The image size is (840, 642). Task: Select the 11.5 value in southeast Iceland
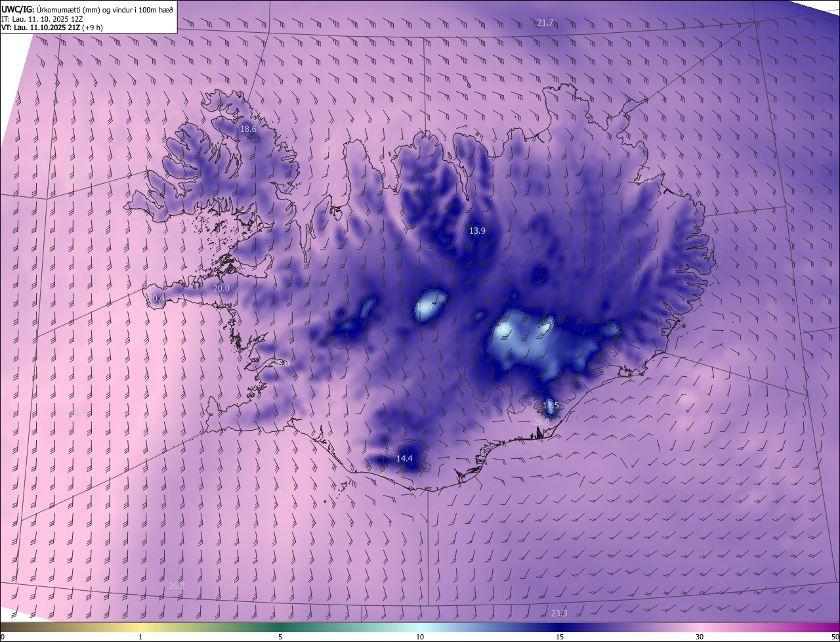click(x=551, y=406)
